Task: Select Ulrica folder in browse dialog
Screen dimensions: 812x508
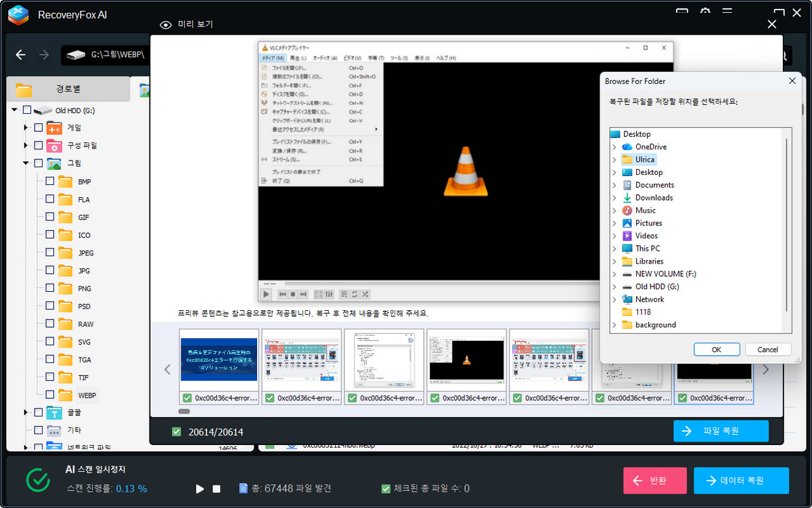Action: coord(644,160)
